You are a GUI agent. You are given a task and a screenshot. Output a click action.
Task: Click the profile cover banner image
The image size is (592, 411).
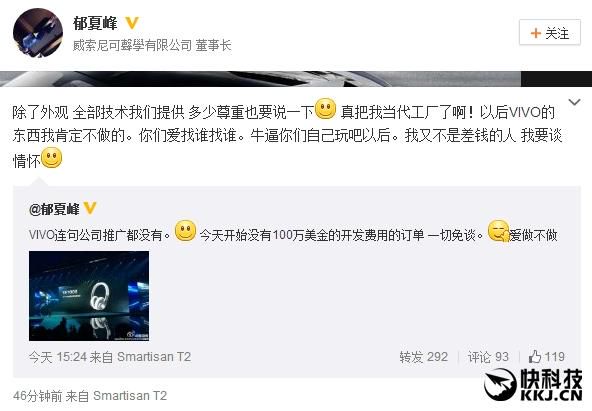(x=296, y=79)
